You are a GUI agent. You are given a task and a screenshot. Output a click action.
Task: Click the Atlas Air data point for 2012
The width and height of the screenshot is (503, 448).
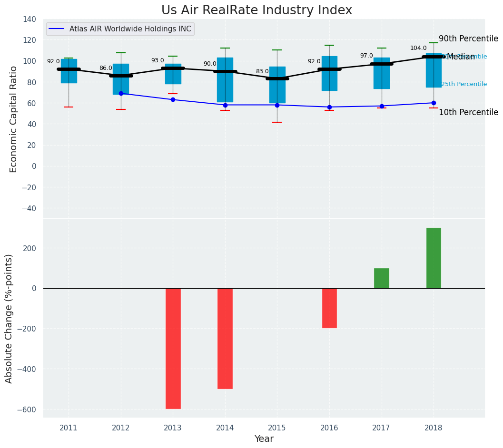121,93
